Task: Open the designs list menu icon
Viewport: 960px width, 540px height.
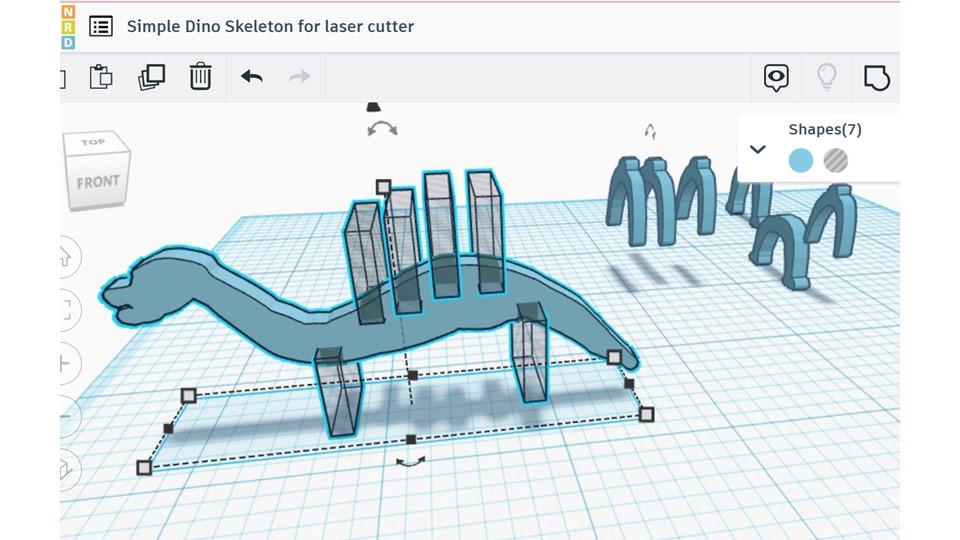Action: click(100, 26)
